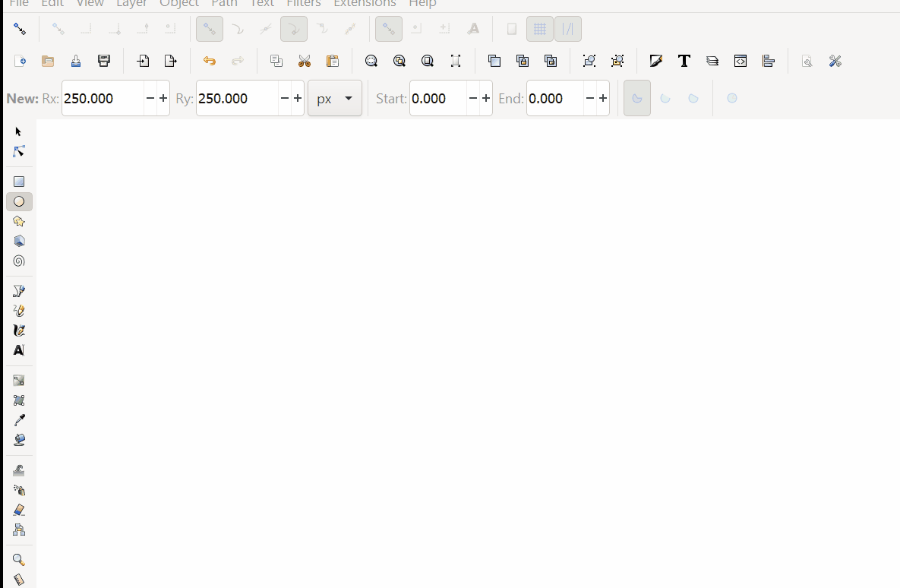Open the Extensions menu
This screenshot has height=588, width=900.
coord(365,4)
